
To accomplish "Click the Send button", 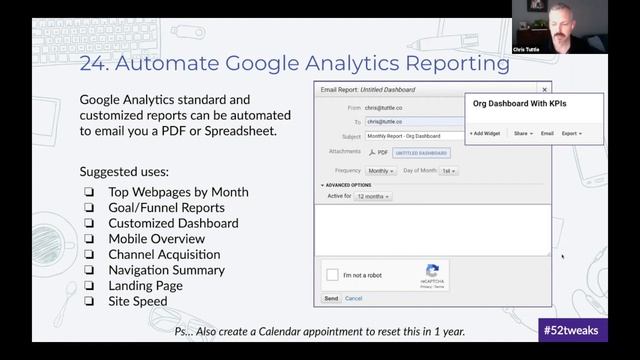I will [x=331, y=298].
